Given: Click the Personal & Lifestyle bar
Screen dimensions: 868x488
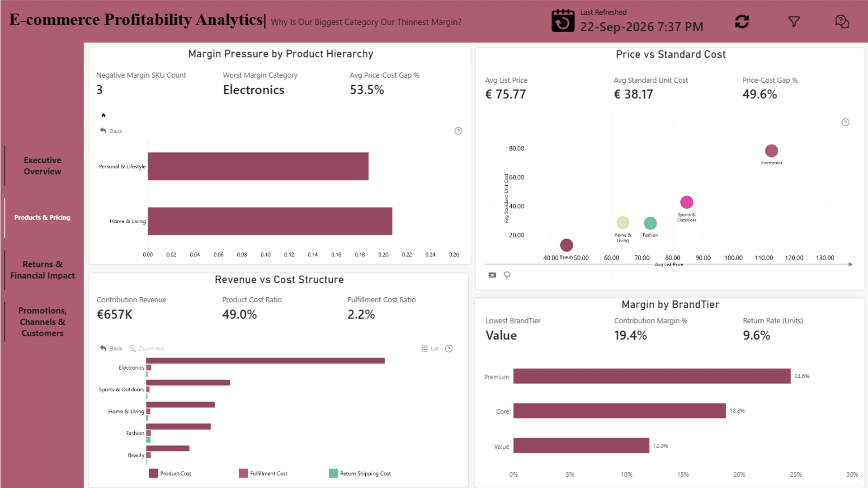Looking at the screenshot, I should click(x=258, y=166).
